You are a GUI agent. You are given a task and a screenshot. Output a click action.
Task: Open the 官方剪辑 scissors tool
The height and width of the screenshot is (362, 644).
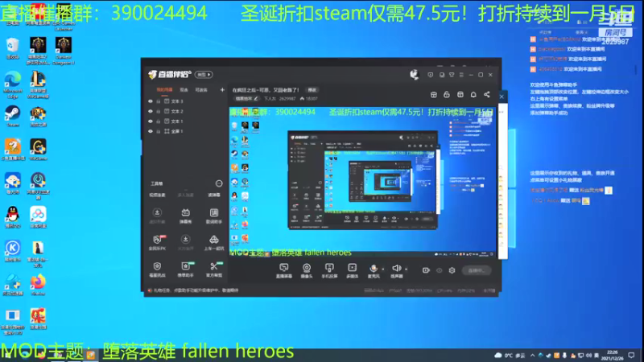214,269
